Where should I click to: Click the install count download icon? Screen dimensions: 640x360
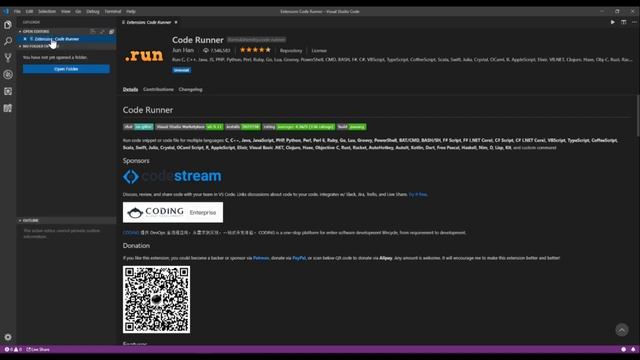click(x=206, y=51)
